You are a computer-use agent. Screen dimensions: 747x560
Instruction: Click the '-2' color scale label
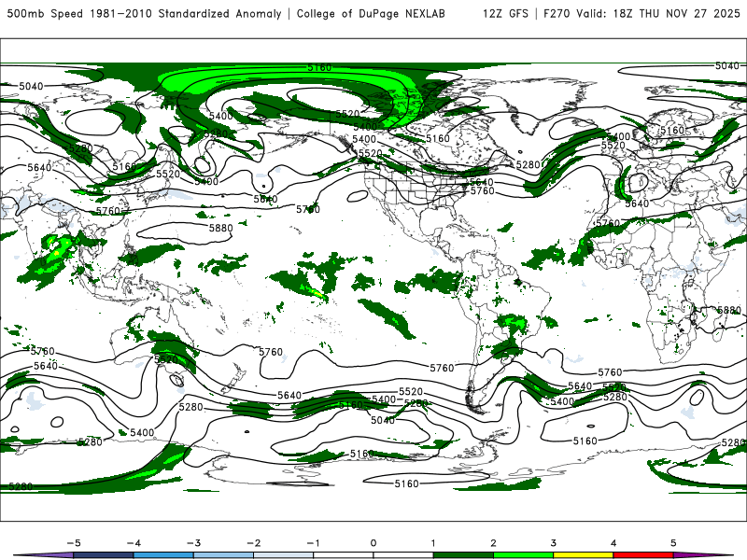coord(253,543)
